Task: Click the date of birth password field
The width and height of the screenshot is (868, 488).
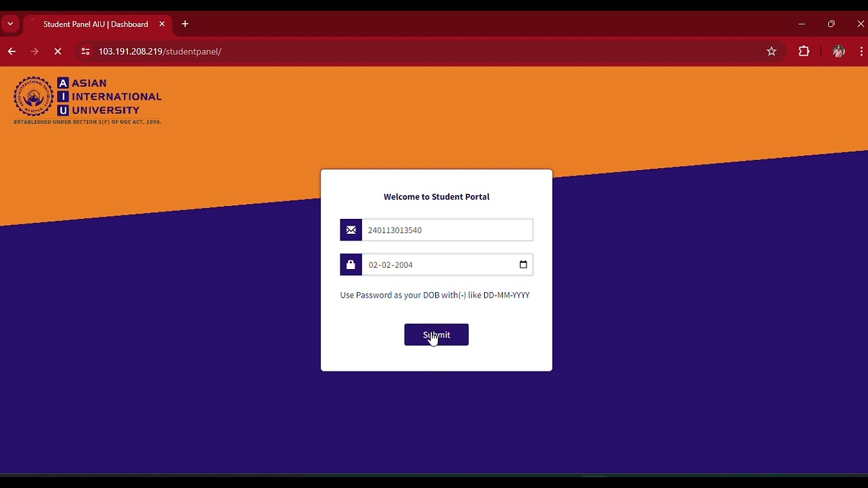Action: click(x=448, y=264)
